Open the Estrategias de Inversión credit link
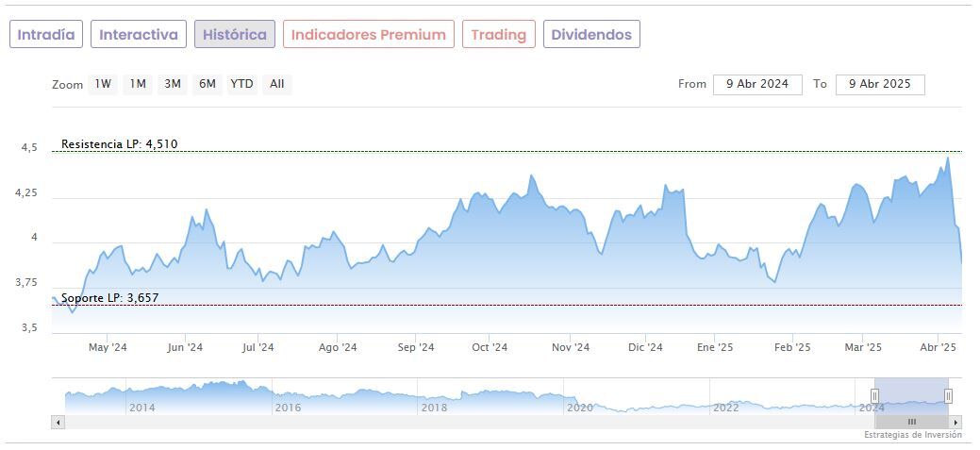The height and width of the screenshot is (450, 980). [912, 435]
